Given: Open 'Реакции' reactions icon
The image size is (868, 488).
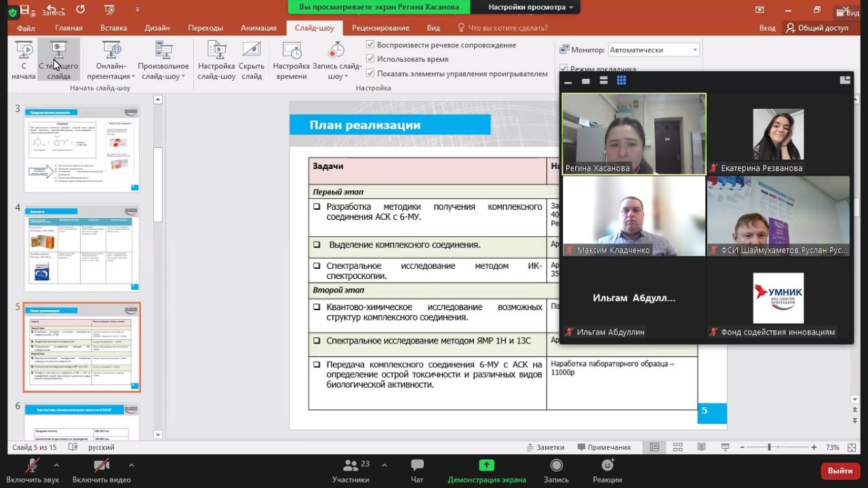Looking at the screenshot, I should click(607, 466).
